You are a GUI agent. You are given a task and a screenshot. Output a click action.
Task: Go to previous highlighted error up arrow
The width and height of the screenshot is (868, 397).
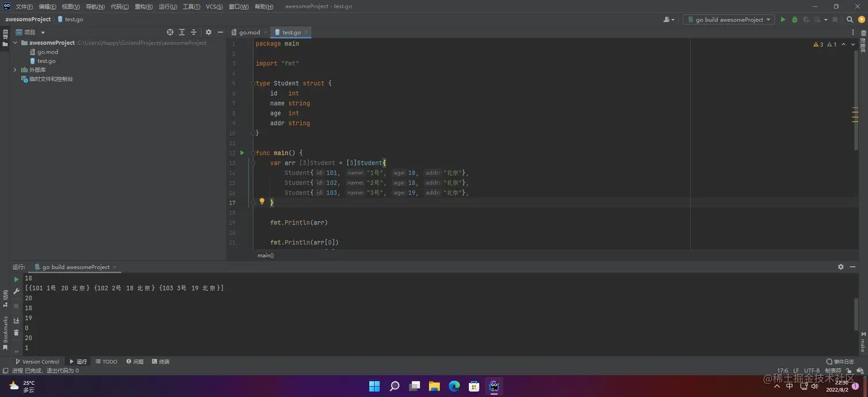click(x=843, y=44)
